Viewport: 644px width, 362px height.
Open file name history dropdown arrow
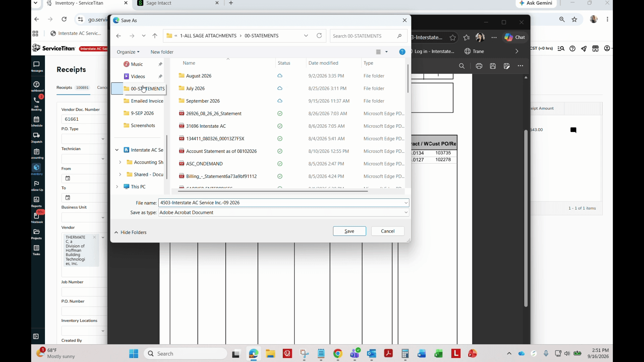click(406, 203)
